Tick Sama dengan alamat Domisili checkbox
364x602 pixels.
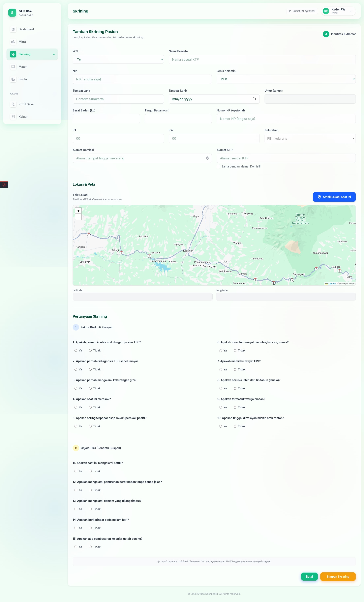tap(218, 167)
